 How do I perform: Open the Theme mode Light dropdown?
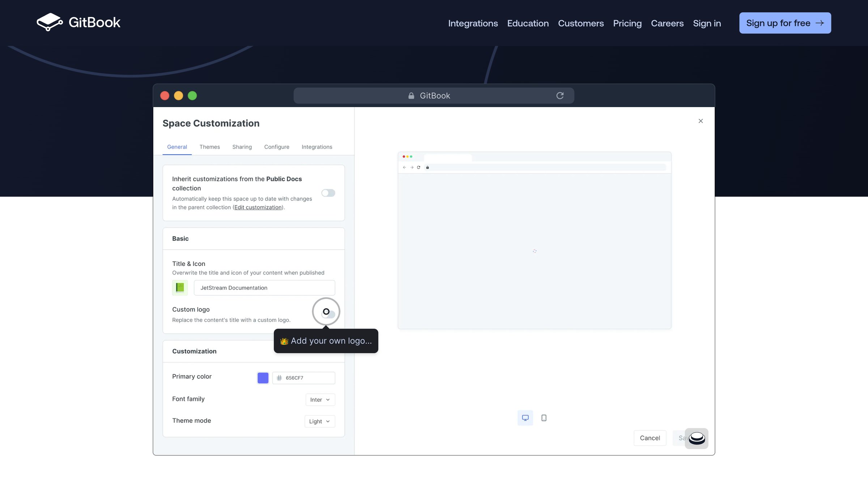[320, 421]
